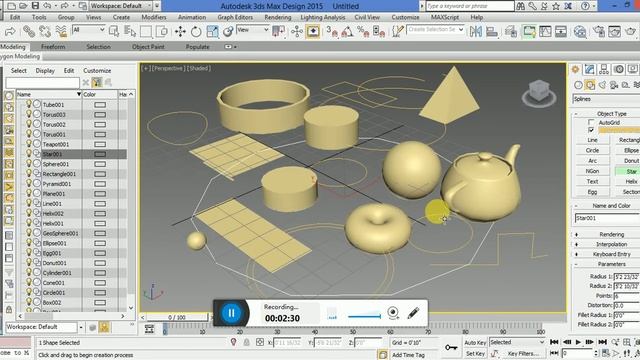Screen dimensions: 640x360
Task: Open the Selected key filter dropdown
Action: (518, 342)
